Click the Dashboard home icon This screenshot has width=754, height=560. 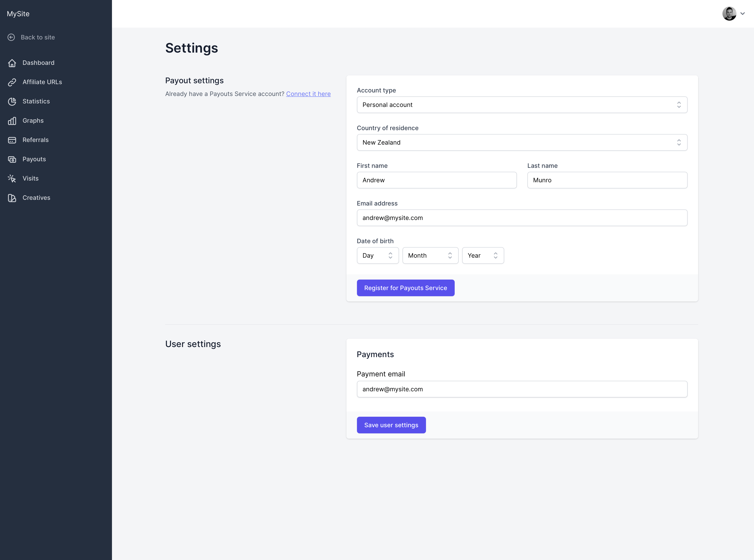click(12, 63)
